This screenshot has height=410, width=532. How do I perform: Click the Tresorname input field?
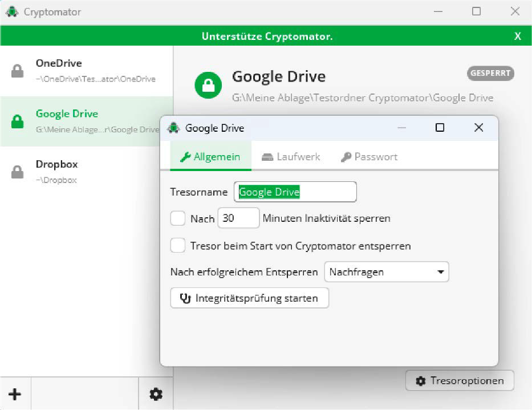pos(295,192)
